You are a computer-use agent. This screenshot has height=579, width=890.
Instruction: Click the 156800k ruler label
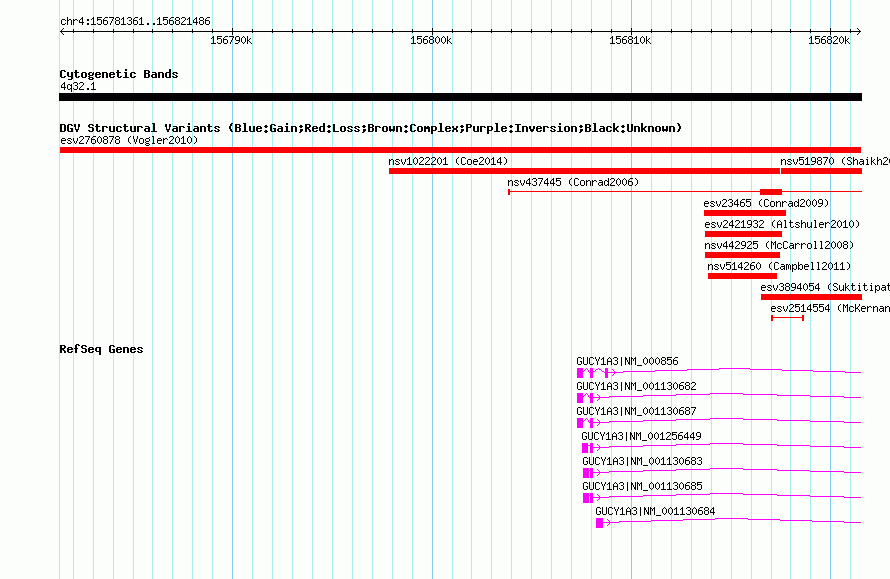431,40
